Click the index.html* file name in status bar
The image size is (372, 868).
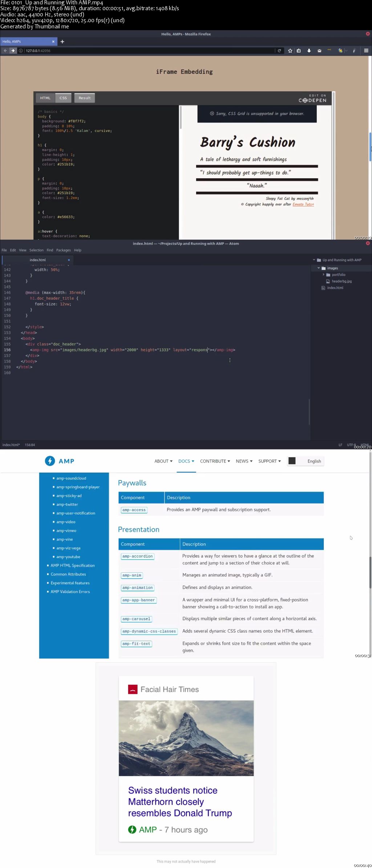[x=11, y=445]
